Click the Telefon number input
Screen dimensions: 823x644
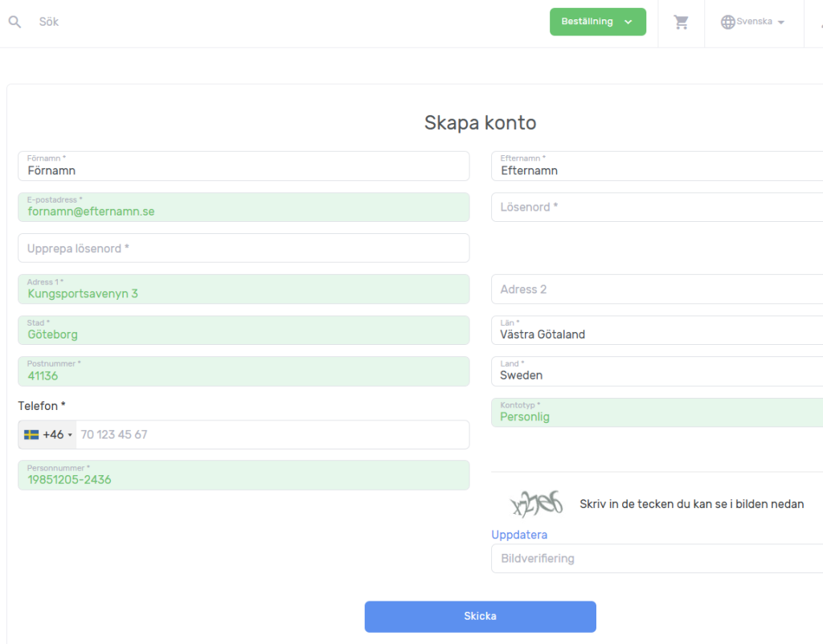tap(272, 435)
